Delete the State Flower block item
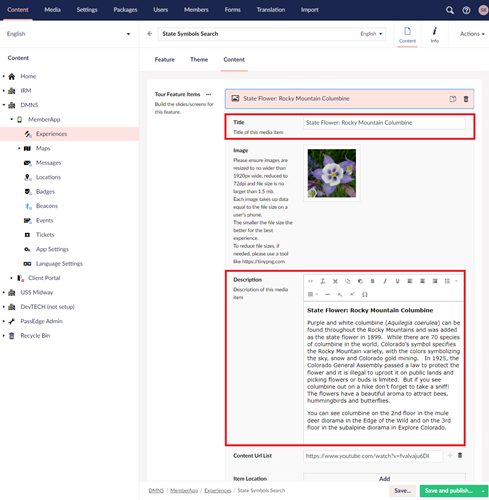Viewport: 489px width, 500px height. pos(466,99)
